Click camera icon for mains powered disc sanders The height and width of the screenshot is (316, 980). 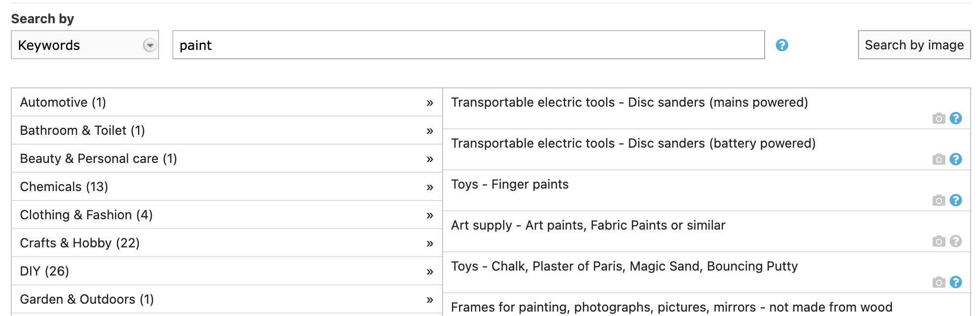pos(939,118)
